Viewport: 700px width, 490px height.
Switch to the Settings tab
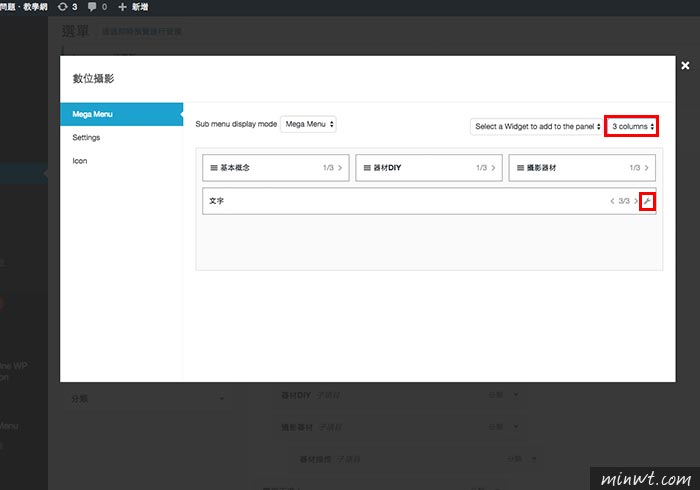(86, 137)
